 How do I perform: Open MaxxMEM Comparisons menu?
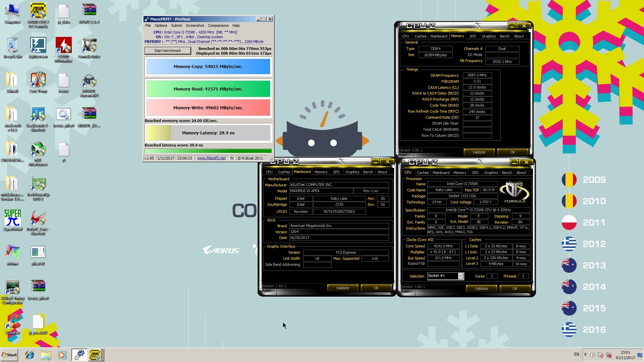pos(218,25)
